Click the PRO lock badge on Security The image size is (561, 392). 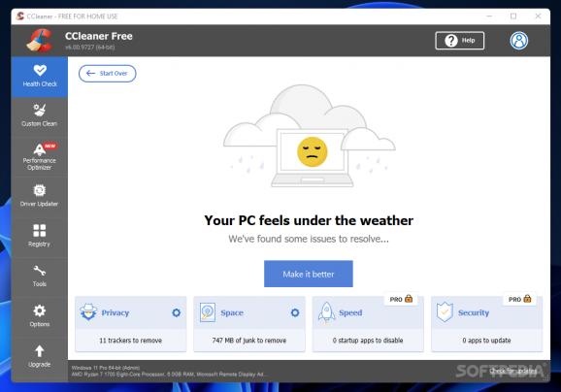coord(520,299)
